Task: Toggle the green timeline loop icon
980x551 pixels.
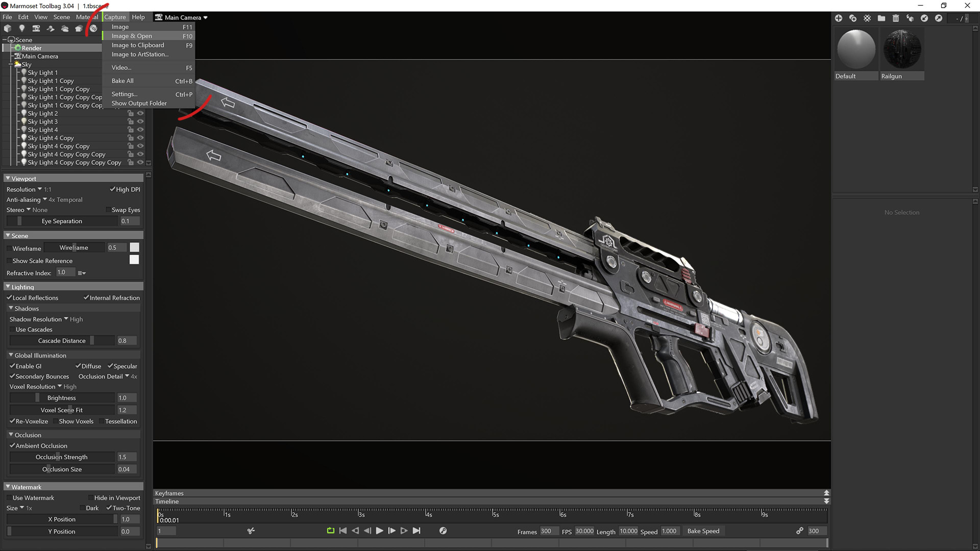Action: tap(330, 531)
